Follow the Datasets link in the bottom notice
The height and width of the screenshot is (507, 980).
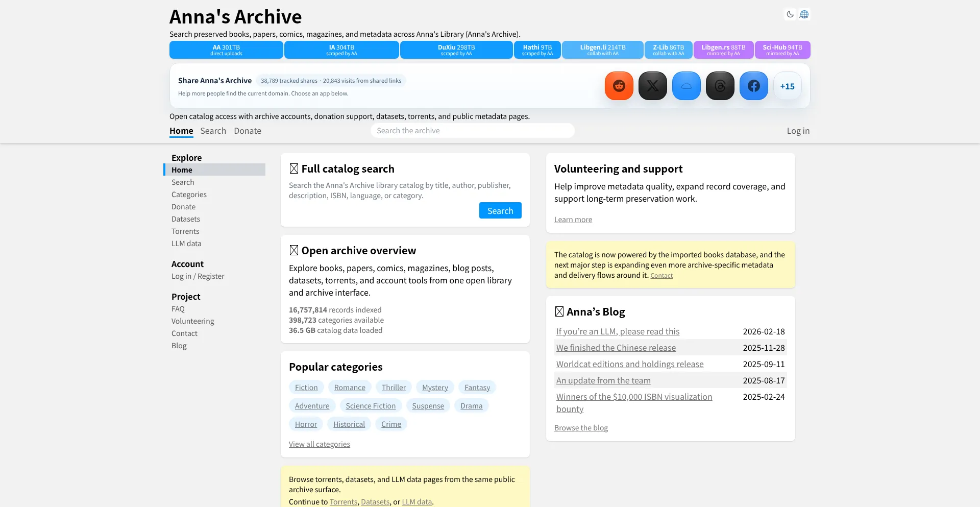375,502
